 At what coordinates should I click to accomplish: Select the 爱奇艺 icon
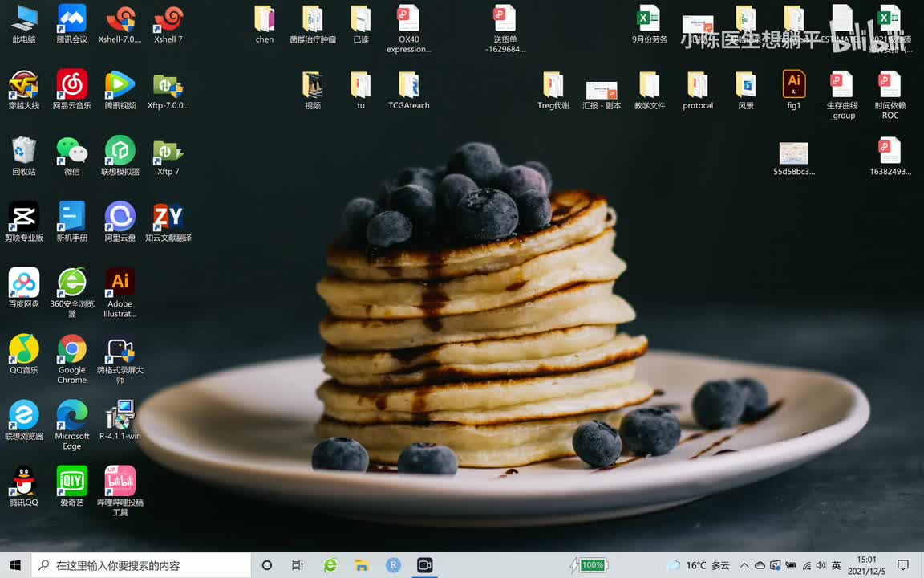click(x=72, y=486)
